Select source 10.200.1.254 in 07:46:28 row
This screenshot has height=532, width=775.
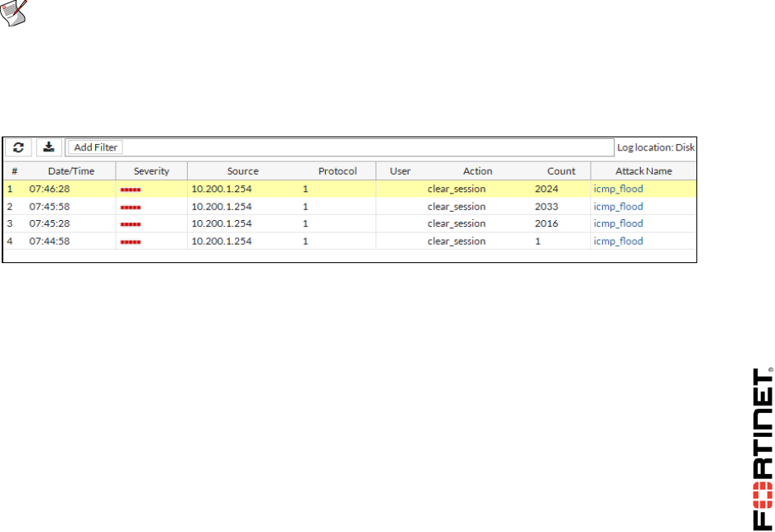[222, 189]
